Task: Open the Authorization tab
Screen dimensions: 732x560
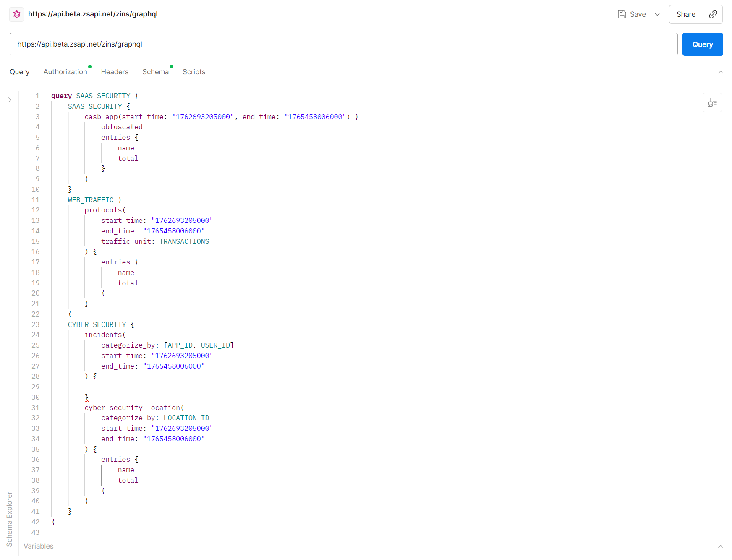Action: coord(65,72)
